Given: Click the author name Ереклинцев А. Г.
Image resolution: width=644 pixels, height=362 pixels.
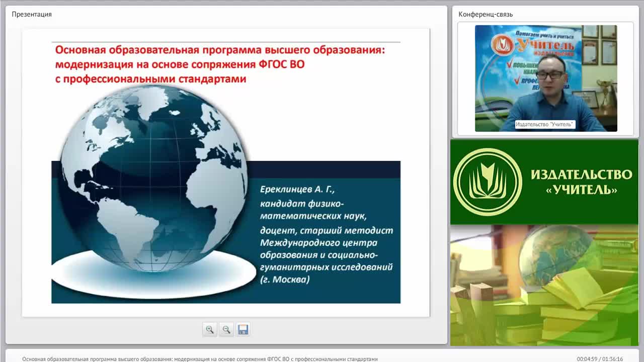Looking at the screenshot, I should tap(297, 190).
